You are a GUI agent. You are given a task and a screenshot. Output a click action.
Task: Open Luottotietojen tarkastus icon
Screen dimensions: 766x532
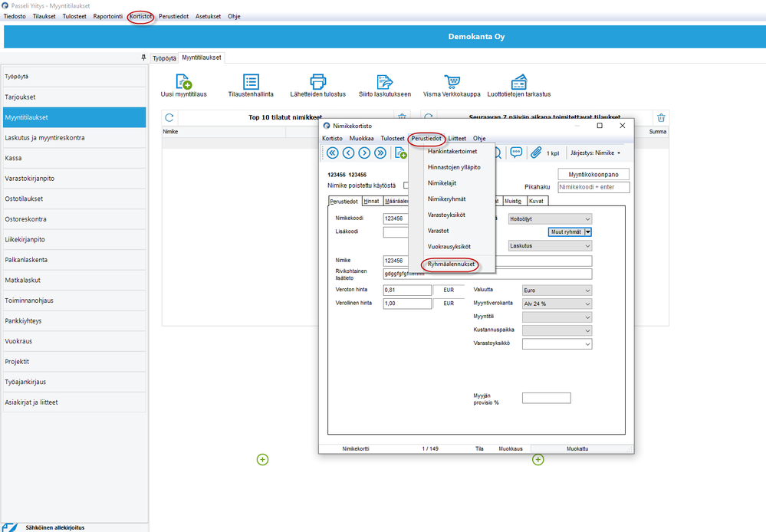519,81
